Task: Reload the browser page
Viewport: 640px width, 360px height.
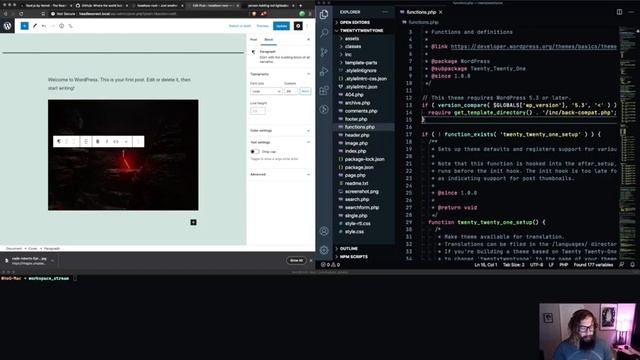Action: tap(21, 13)
